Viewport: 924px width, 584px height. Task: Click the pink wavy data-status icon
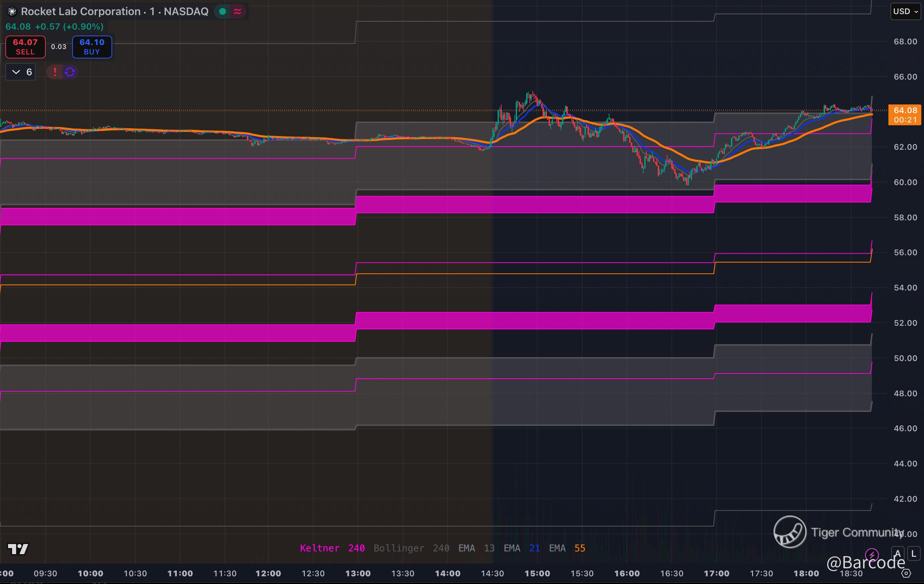(237, 11)
